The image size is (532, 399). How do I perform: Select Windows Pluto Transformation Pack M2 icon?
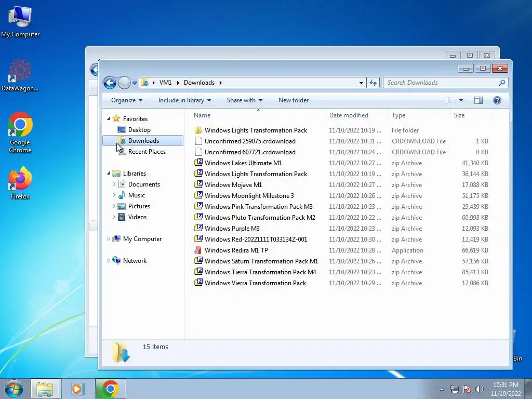[x=198, y=217]
